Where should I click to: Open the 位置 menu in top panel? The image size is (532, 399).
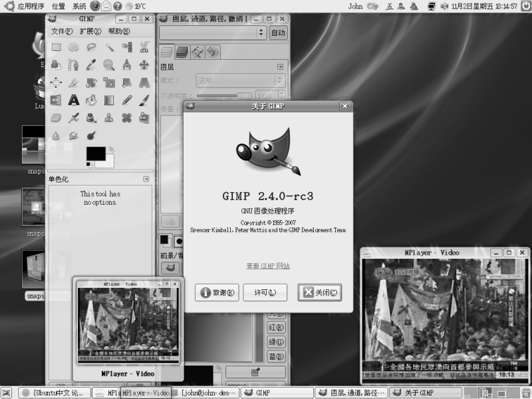point(59,6)
